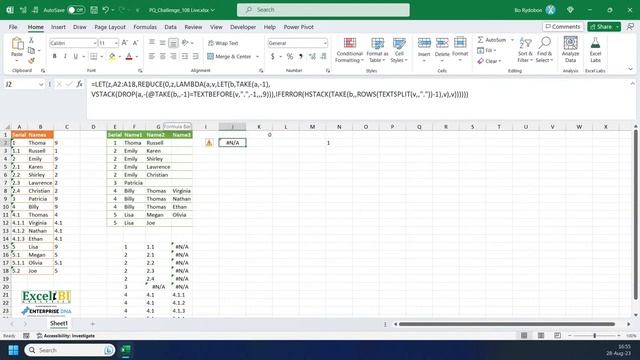Expand the Borders dropdown arrow
Screen dimensions: 640x360
tap(102, 56)
